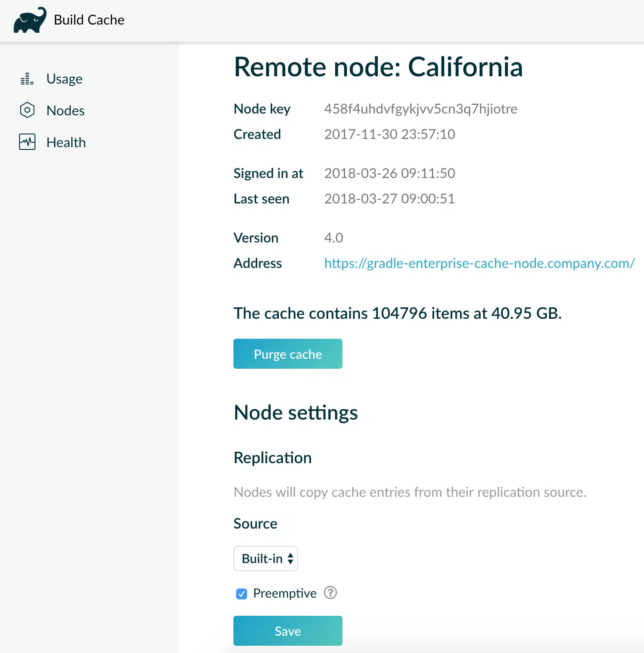Click the cache contains 104796 items text

(398, 313)
